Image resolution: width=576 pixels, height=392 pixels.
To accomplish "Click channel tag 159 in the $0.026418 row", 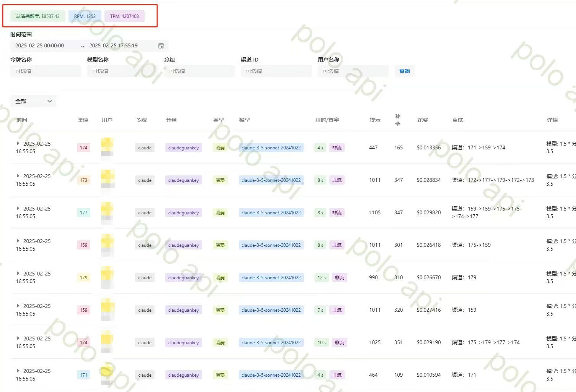I will tap(84, 245).
